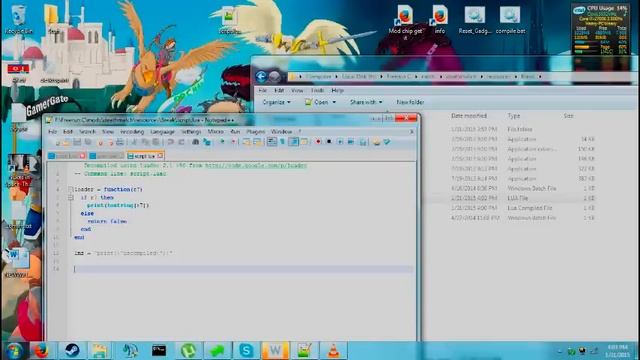Click the Save icon in Notepad++ toolbar
Image resolution: width=640 pixels, height=360 pixels.
77,142
